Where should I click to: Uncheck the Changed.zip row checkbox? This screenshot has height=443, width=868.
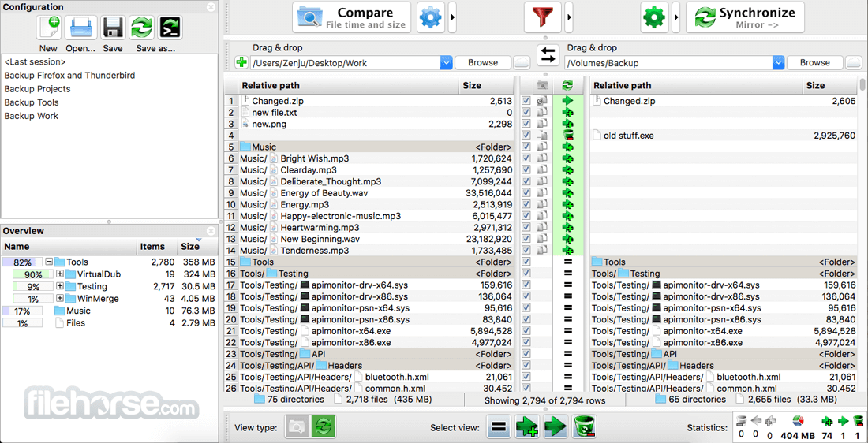tap(526, 101)
